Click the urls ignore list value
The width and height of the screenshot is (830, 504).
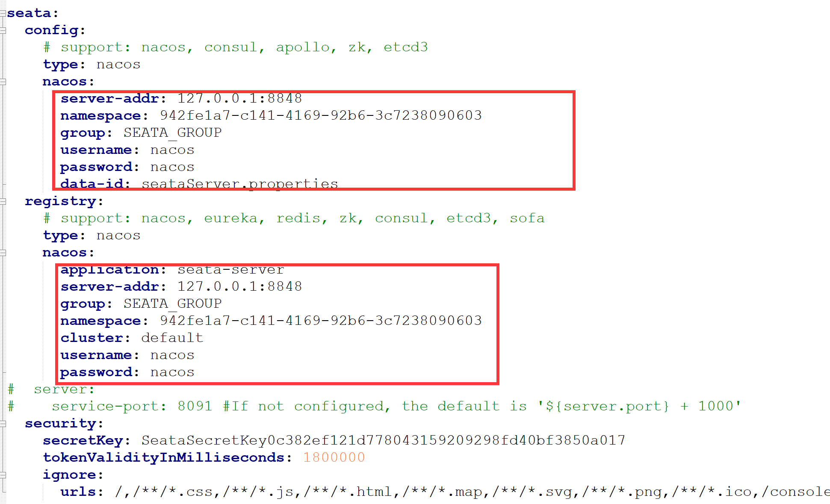[x=472, y=492]
